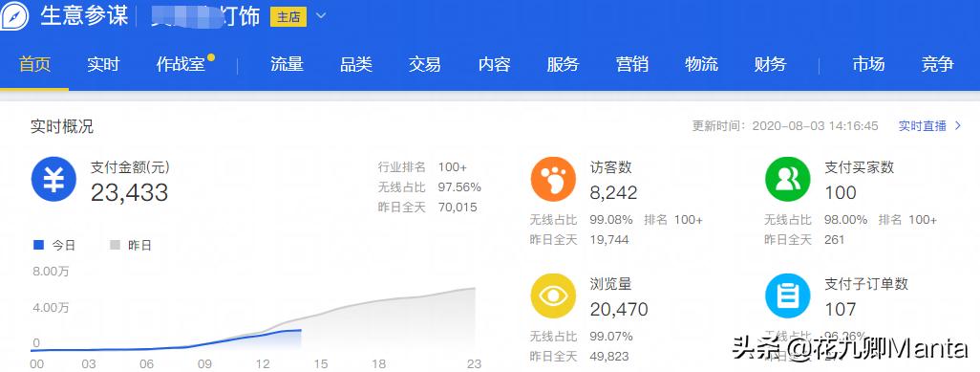Click the gray 昨日 legend swatch

click(x=115, y=246)
